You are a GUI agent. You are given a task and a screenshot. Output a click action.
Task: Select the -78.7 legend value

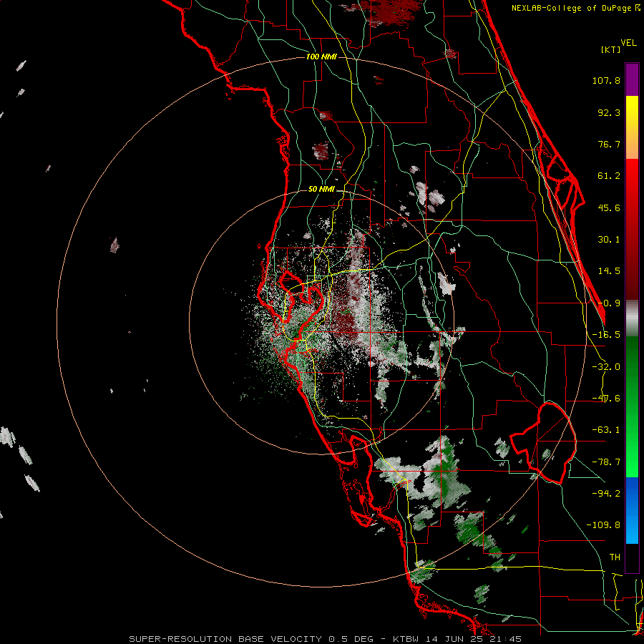click(x=606, y=462)
